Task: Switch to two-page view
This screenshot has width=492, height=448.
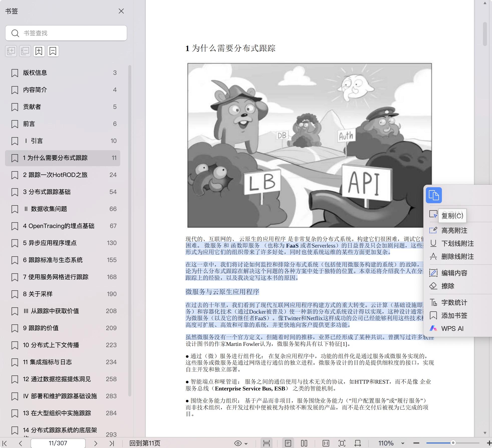Action: pyautogui.click(x=304, y=443)
